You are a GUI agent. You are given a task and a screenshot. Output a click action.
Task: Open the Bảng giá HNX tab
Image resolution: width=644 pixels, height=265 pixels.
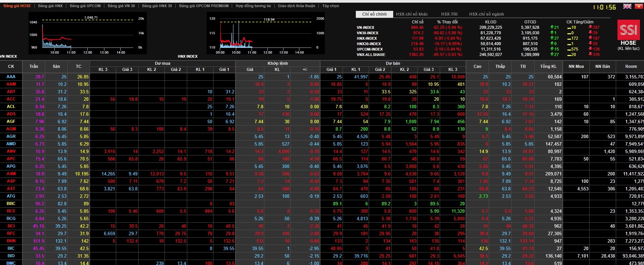click(50, 6)
